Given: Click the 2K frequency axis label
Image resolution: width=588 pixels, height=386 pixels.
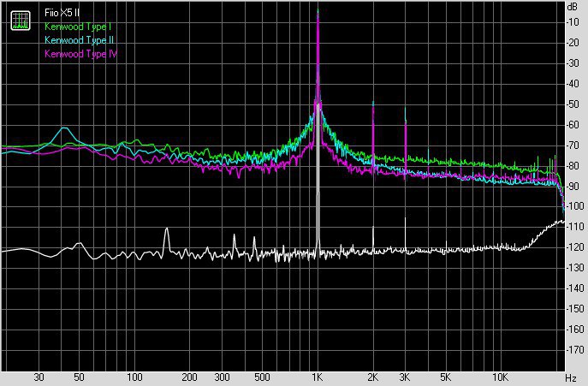Looking at the screenshot, I should [x=372, y=377].
